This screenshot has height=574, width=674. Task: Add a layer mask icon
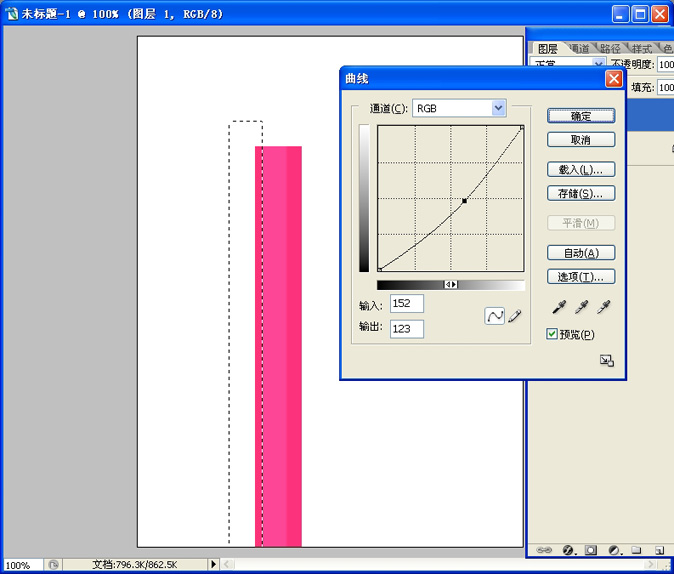point(591,550)
